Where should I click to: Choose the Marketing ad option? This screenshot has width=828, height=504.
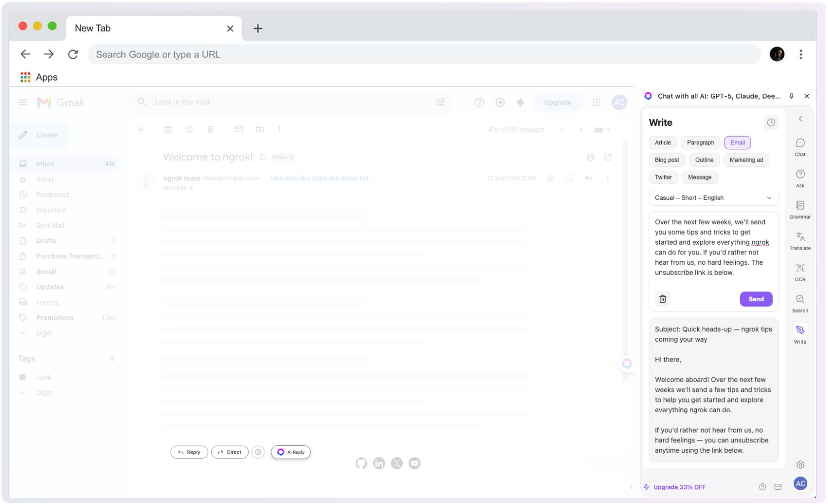[x=746, y=160]
